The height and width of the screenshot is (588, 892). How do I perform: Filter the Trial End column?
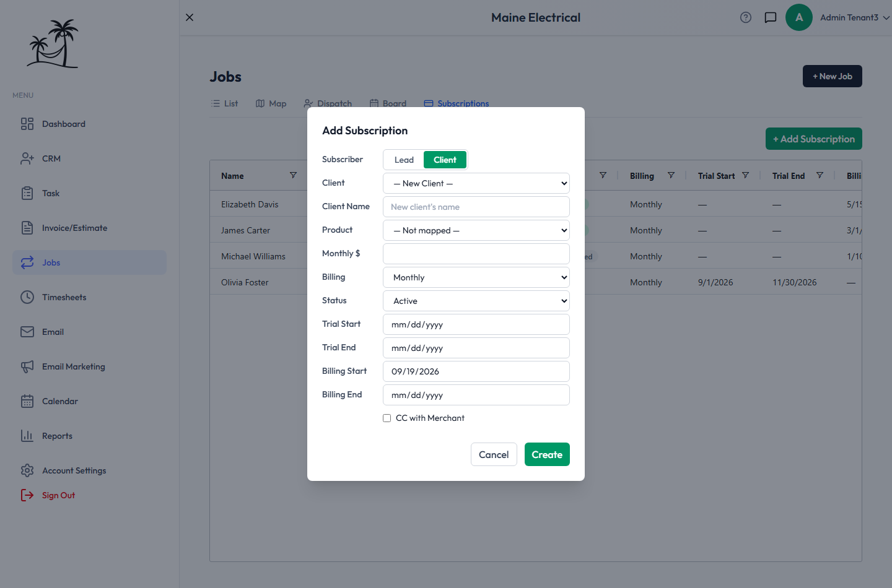(820, 175)
